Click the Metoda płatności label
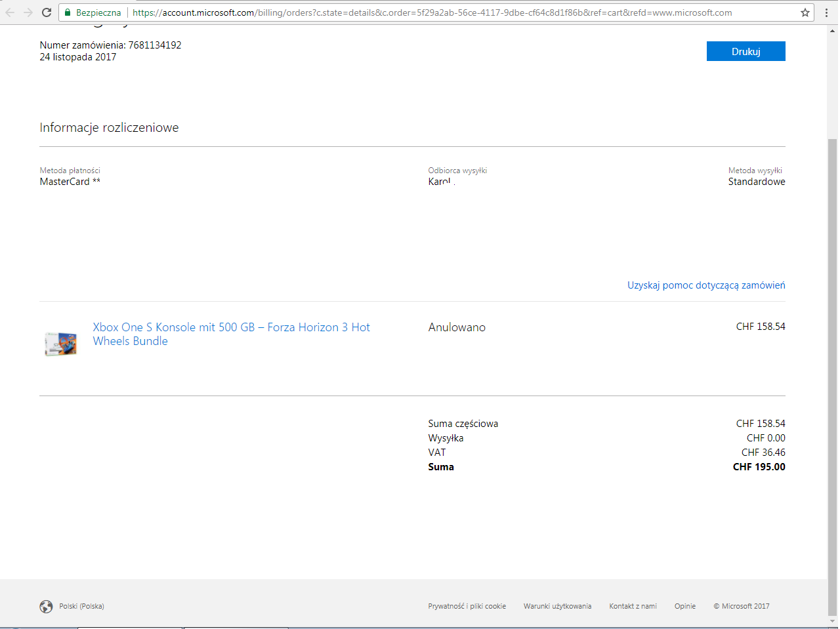The image size is (840, 629). coord(70,171)
